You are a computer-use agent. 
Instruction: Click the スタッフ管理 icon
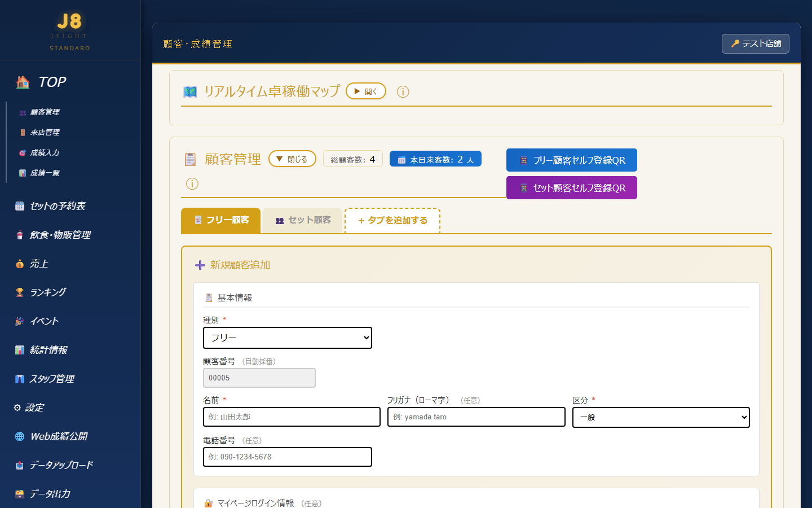tap(20, 379)
